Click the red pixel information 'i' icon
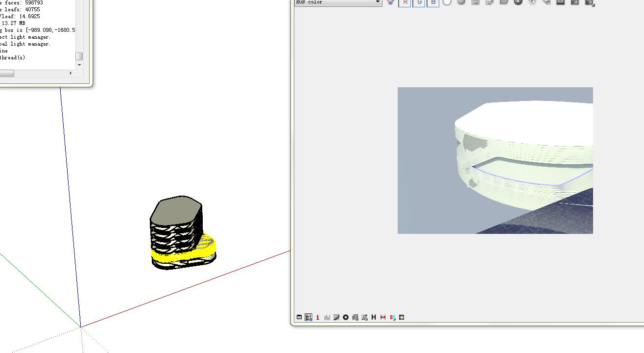This screenshot has width=644, height=353. coord(318,317)
